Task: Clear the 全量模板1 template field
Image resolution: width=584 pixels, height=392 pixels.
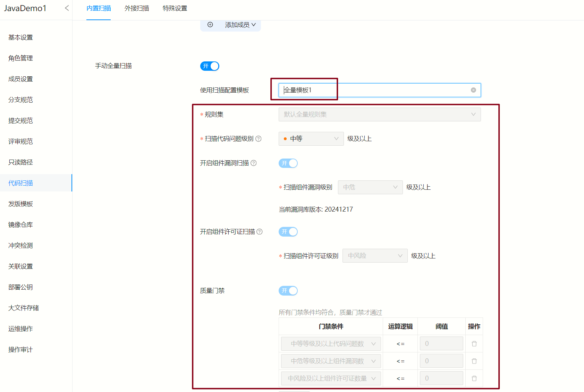Action: coord(473,90)
